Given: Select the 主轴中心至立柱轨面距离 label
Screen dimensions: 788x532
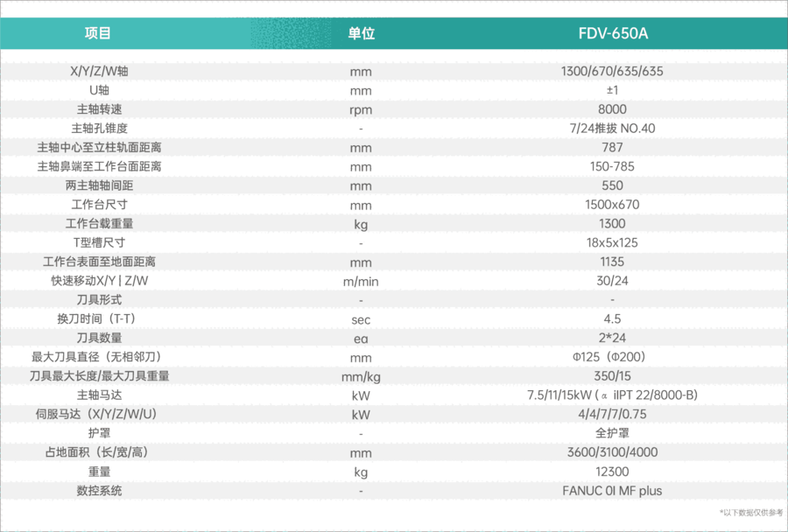Looking at the screenshot, I should click(98, 148).
